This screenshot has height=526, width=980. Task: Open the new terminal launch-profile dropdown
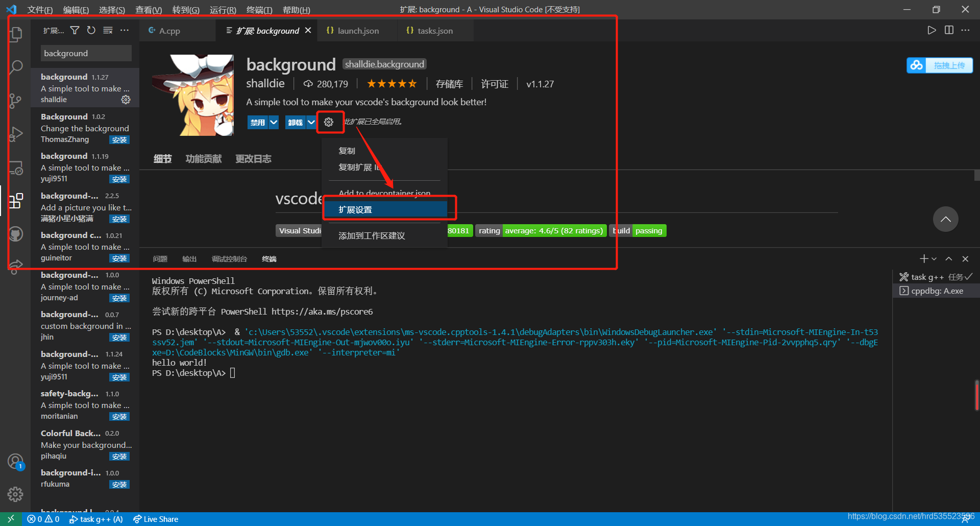[x=934, y=259]
